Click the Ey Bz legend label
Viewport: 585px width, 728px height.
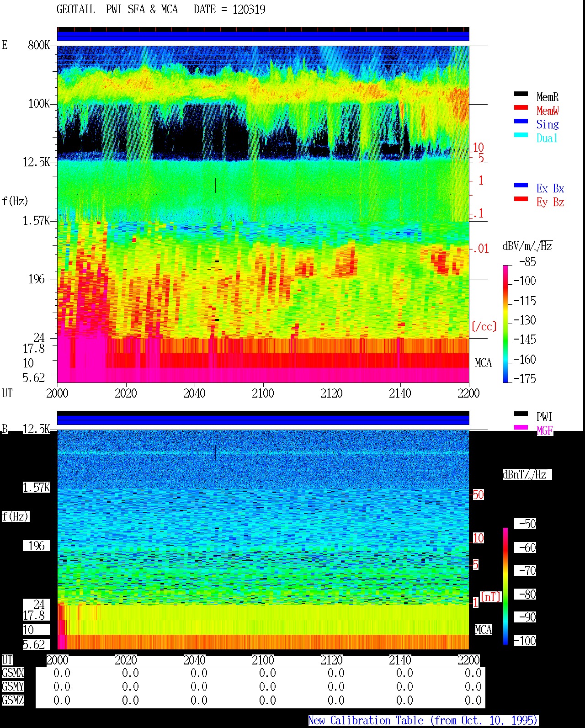click(550, 202)
